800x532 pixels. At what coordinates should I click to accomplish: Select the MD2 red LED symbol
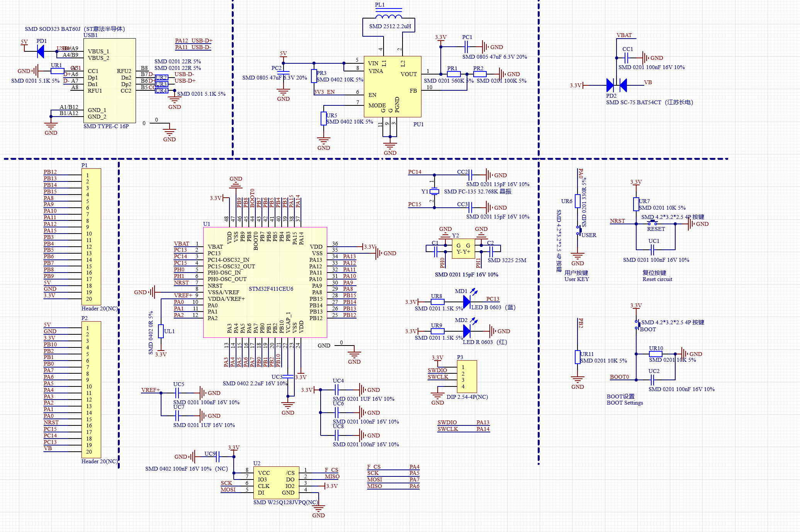click(467, 331)
